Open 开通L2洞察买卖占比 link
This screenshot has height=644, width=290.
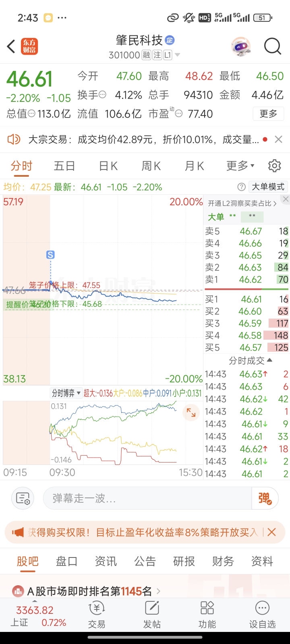[x=242, y=204]
